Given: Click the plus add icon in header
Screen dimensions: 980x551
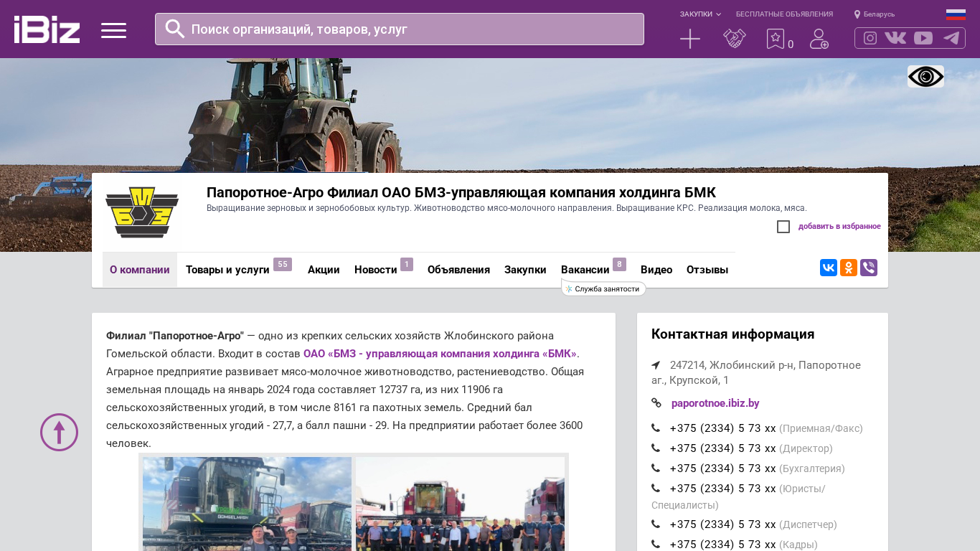Looking at the screenshot, I should coord(689,39).
